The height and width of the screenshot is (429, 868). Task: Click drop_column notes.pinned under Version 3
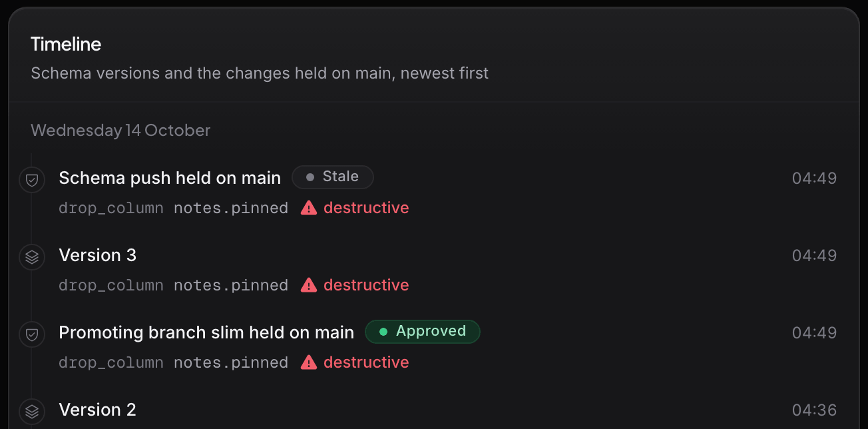click(x=173, y=285)
